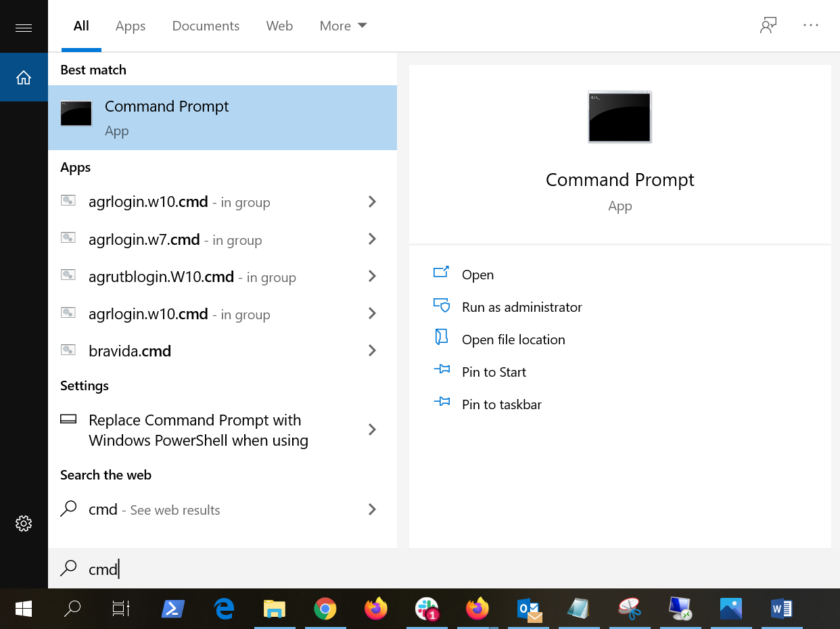Click the magnifier icon next to cmd web results
The height and width of the screenshot is (629, 840).
click(68, 509)
